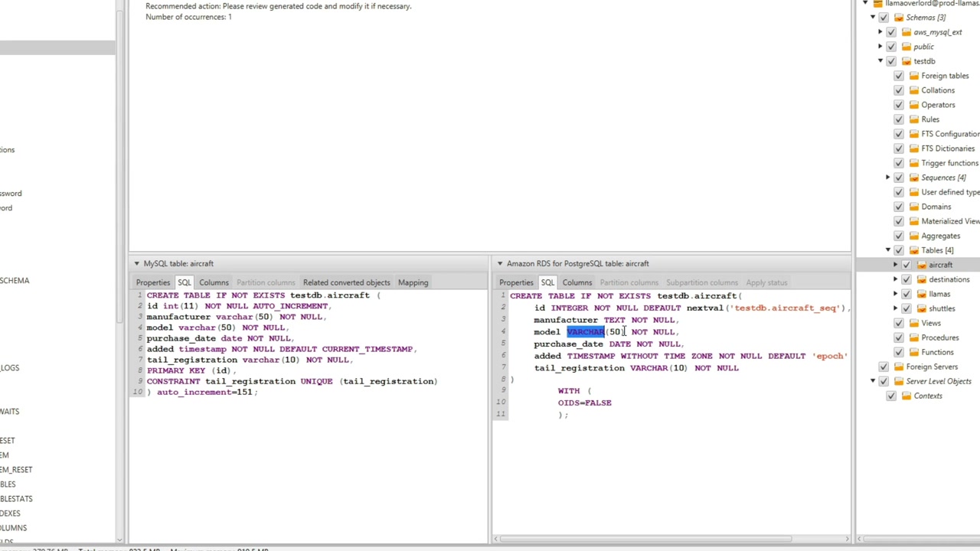Uncheck the public schema checkbox
The image size is (980, 551).
891,47
